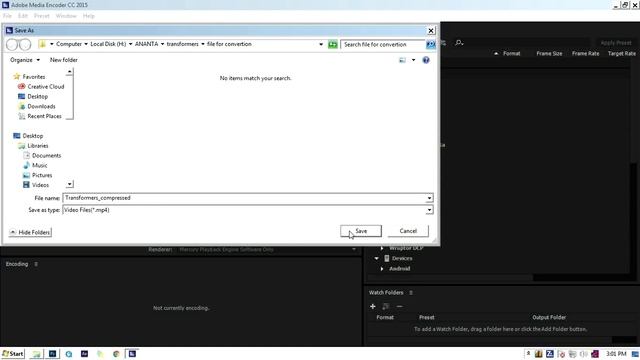Collapse the Devices preset group
This screenshot has height=360, width=640.
[377, 258]
